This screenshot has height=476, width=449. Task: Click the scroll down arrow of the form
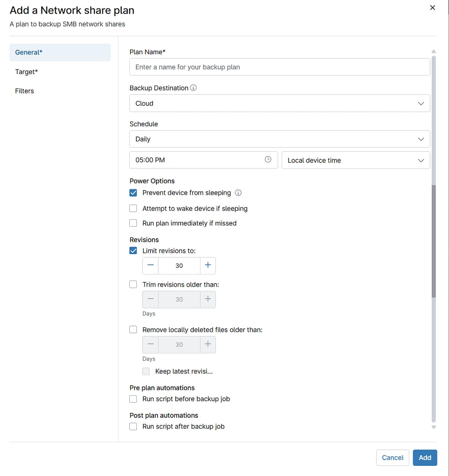tap(434, 427)
